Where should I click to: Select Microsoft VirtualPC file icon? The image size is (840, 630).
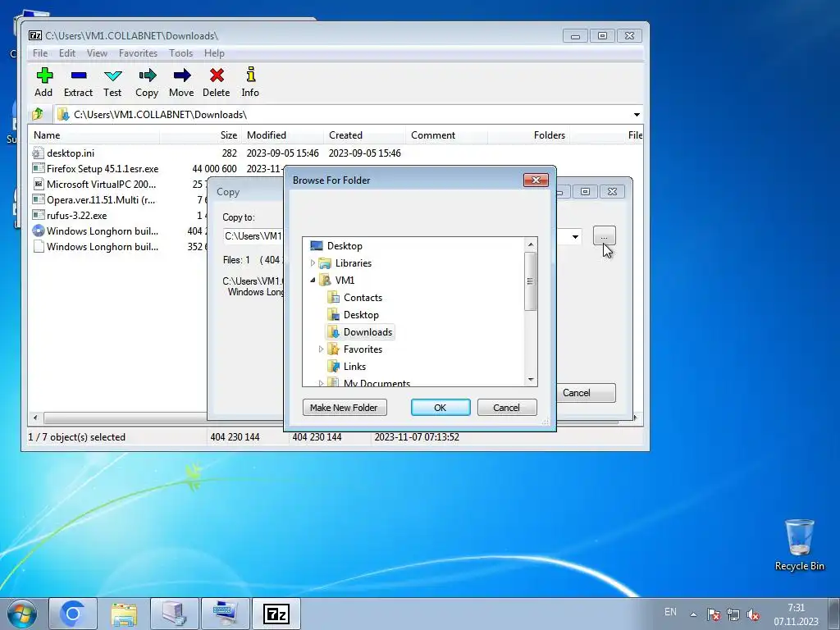point(38,185)
